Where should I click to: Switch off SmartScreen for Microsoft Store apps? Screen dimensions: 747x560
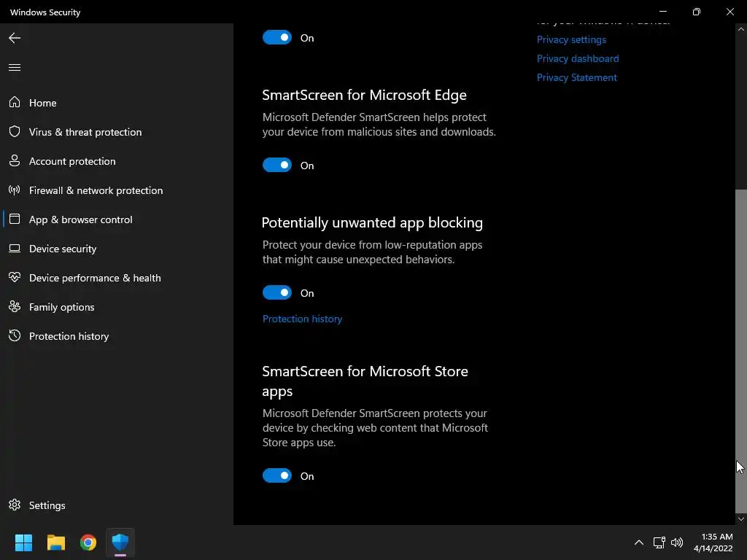[x=276, y=475]
